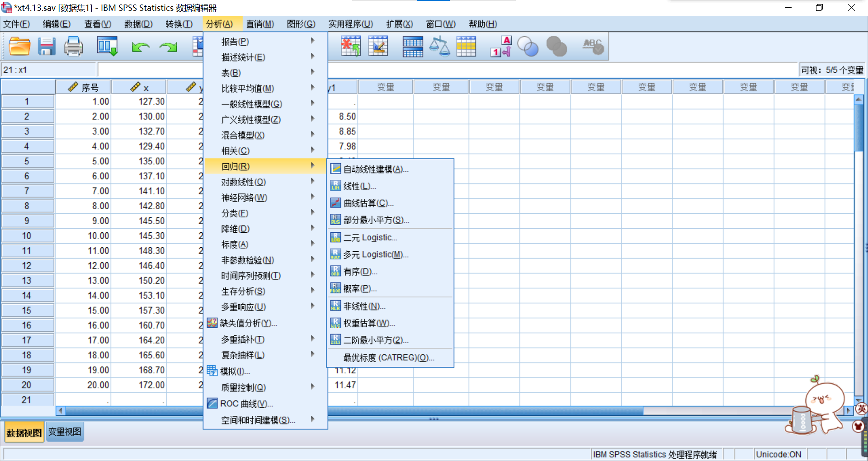868x461 pixels.
Task: Expand the 报告(P) submenu
Action: coord(265,42)
